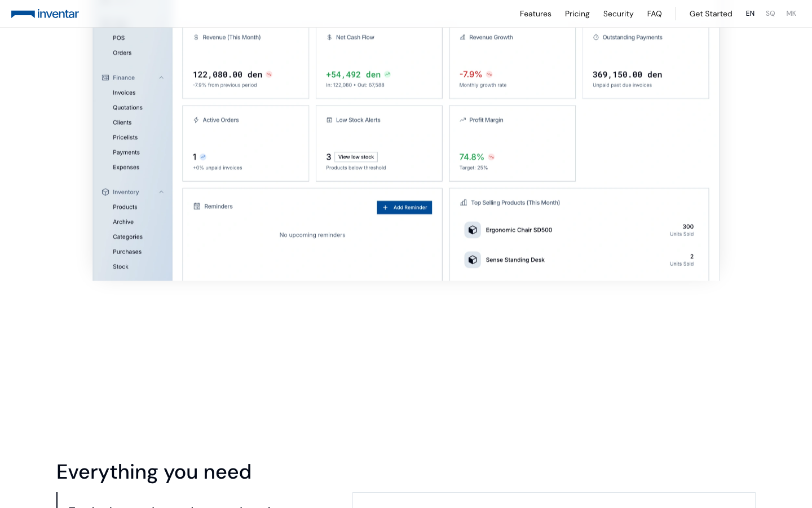Click the 122,080.00 den revenue value
The image size is (812, 508).
click(228, 75)
